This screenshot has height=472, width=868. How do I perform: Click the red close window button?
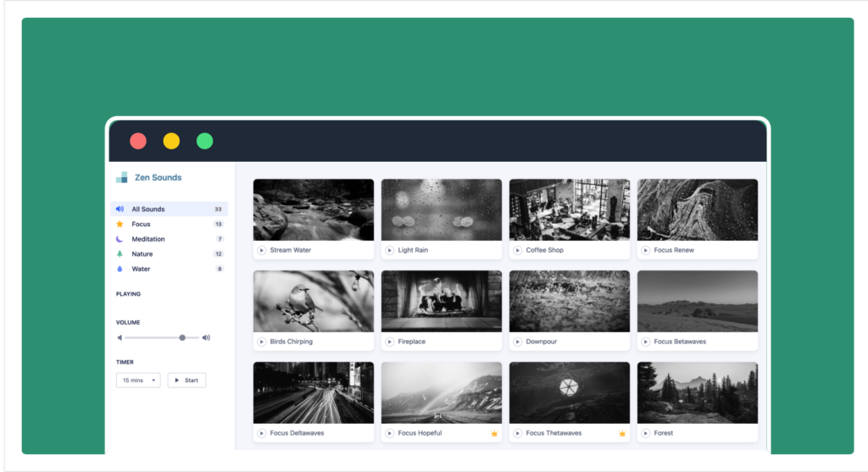pyautogui.click(x=138, y=142)
